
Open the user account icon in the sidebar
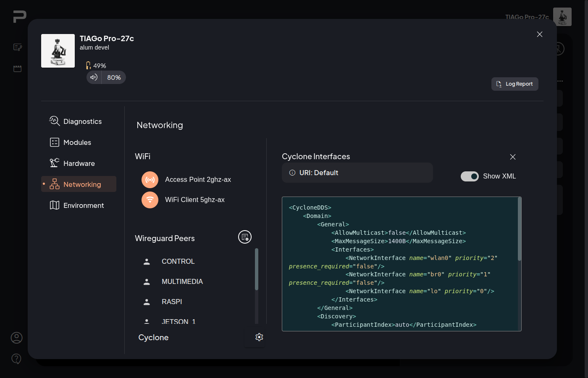16,338
